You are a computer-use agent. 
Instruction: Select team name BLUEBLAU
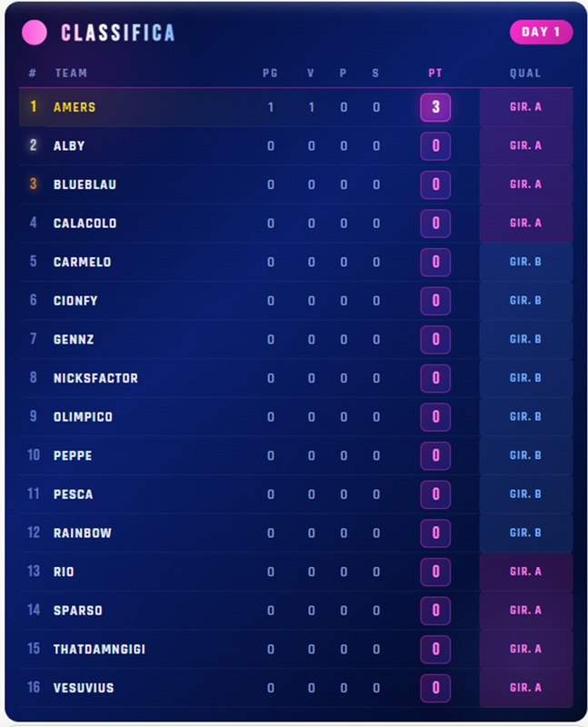(85, 184)
